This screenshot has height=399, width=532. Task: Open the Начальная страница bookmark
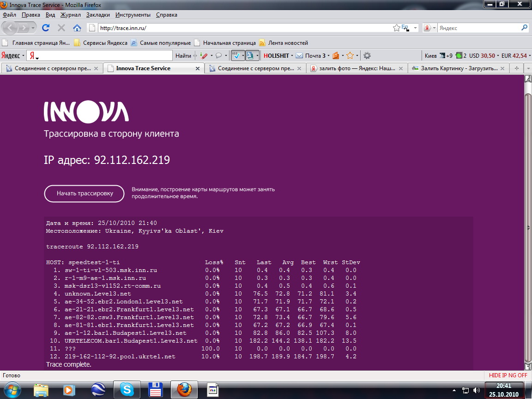(225, 43)
